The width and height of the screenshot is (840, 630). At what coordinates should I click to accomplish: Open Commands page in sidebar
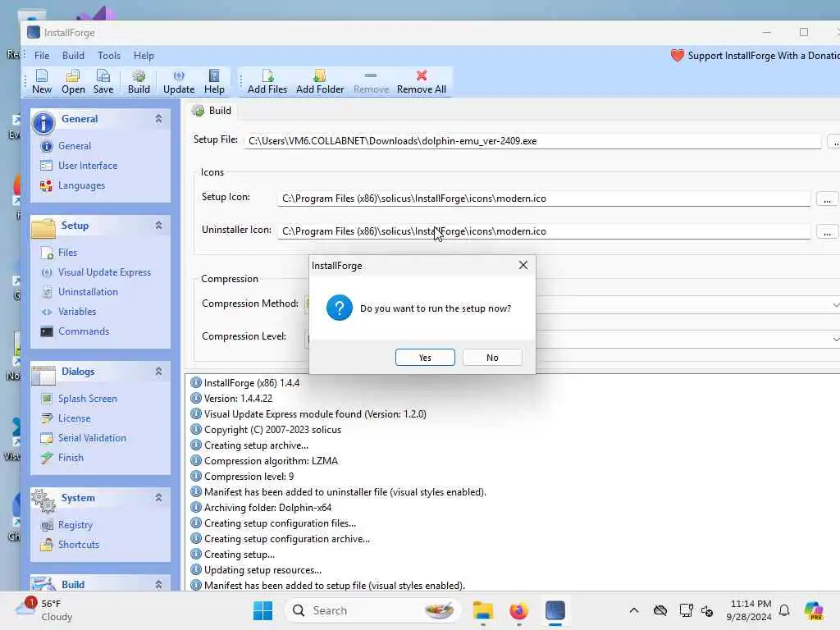point(84,331)
